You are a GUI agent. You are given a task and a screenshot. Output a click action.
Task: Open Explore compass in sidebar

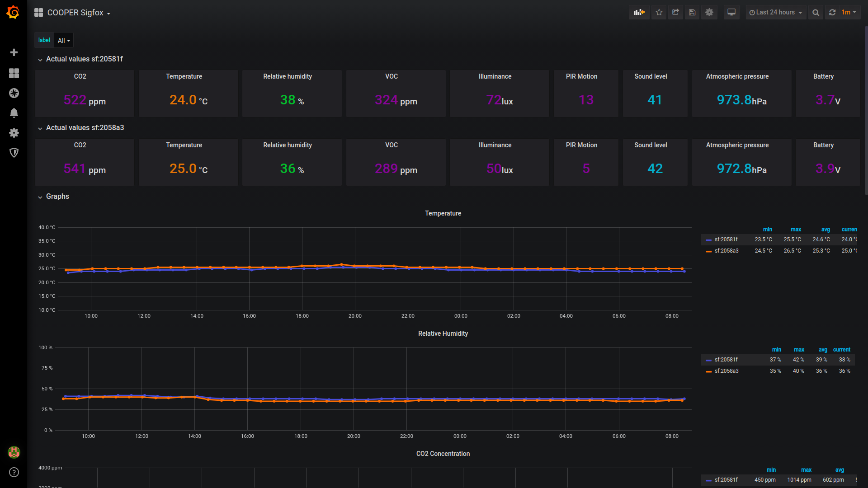pyautogui.click(x=14, y=93)
